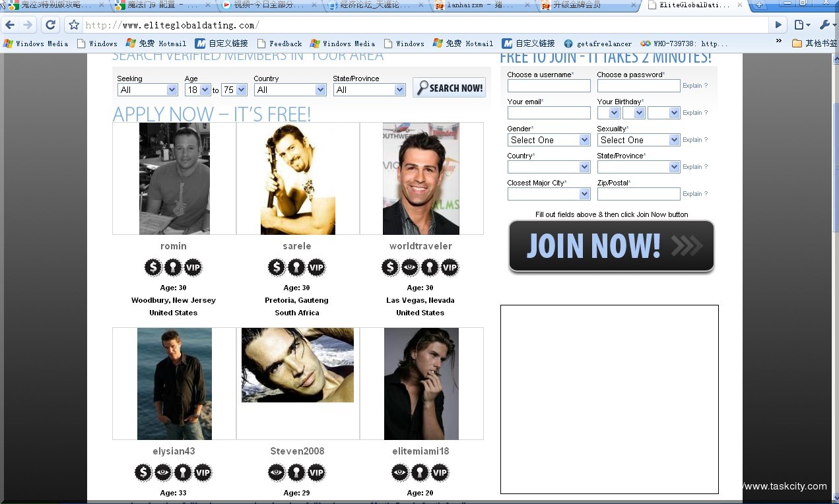
Task: Bookmark this page using the star icon
Action: click(x=74, y=25)
